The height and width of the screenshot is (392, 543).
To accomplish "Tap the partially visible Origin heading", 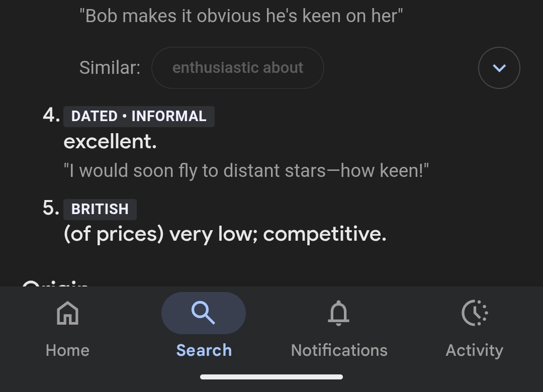I will (55, 283).
